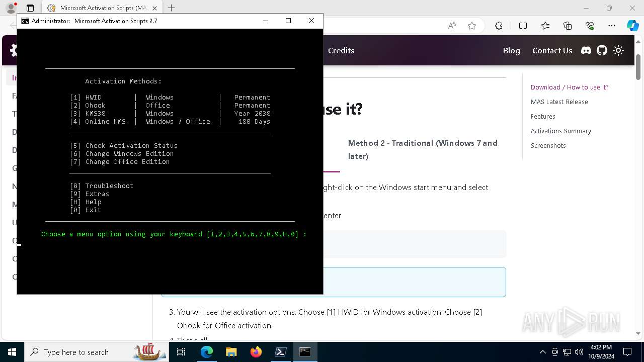Image resolution: width=644 pixels, height=362 pixels.
Task: Toggle Split screen icon in Edge toolbar
Action: pos(523,26)
